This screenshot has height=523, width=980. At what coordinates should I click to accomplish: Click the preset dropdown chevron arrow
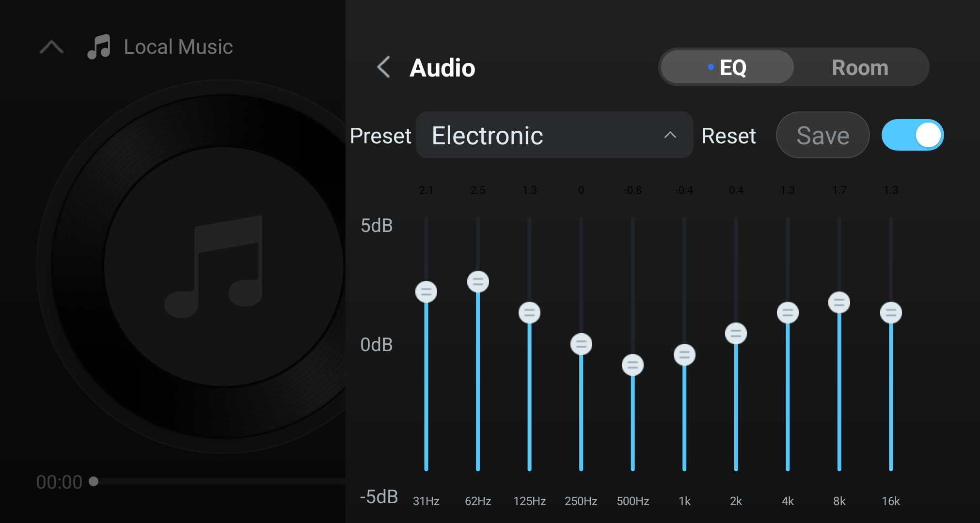point(670,135)
